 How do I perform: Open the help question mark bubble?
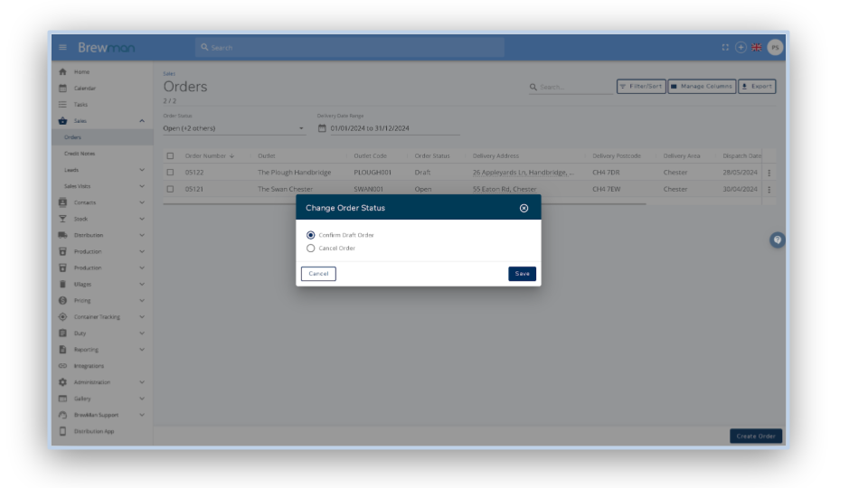(778, 240)
